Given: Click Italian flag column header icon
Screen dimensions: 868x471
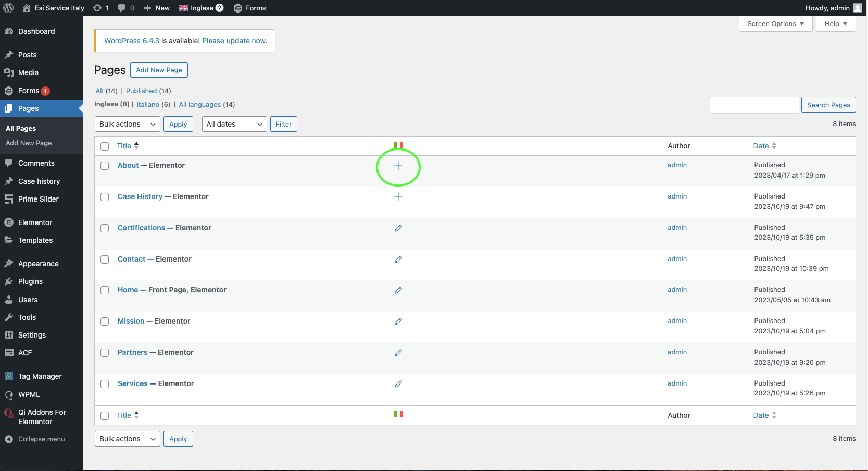Looking at the screenshot, I should click(398, 145).
